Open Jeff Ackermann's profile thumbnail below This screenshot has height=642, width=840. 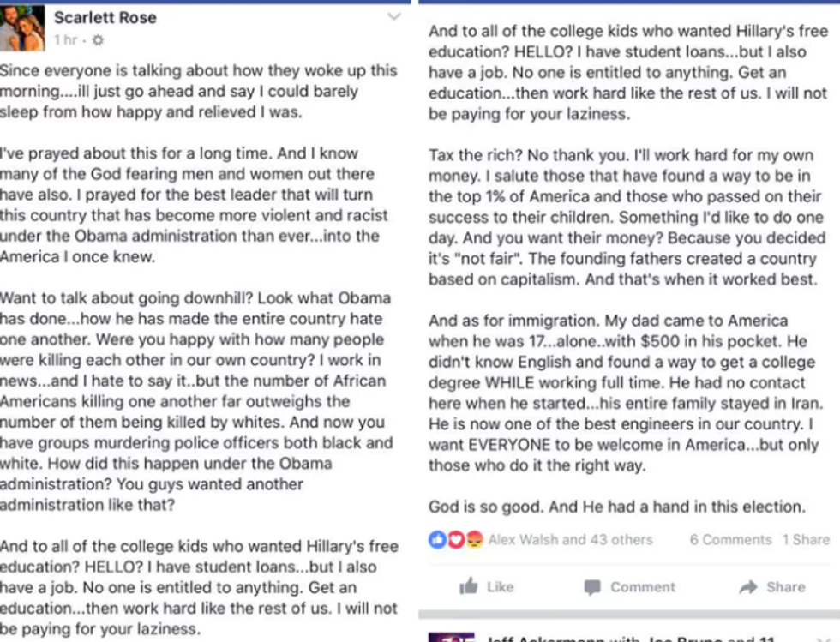coord(451,637)
